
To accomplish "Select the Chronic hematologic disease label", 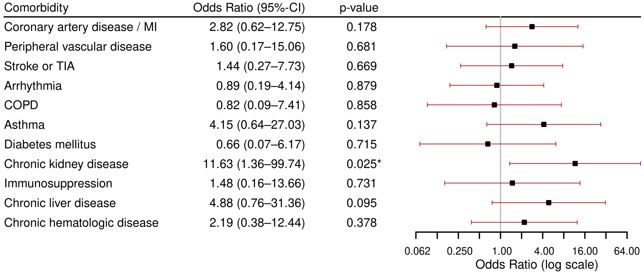I will pyautogui.click(x=81, y=222).
